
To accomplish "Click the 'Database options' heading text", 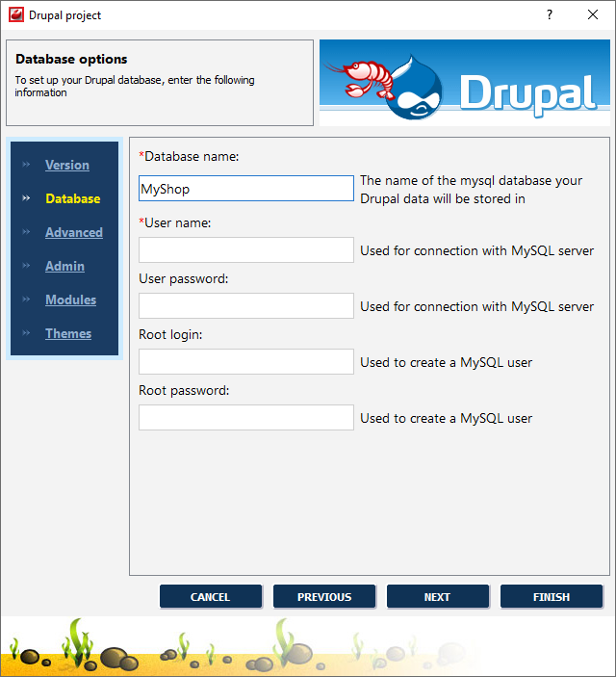I will click(x=71, y=59).
